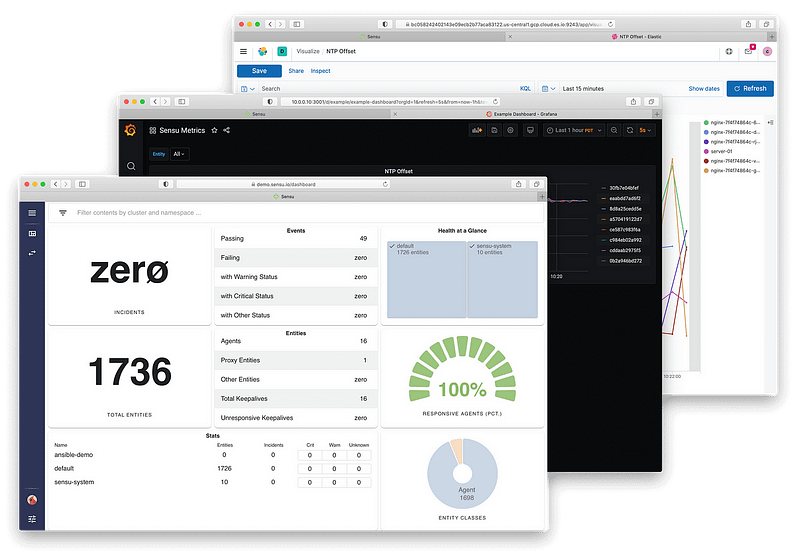This screenshot has width=800, height=557.
Task: Select the Sensu tab in the front window
Action: 284,196
